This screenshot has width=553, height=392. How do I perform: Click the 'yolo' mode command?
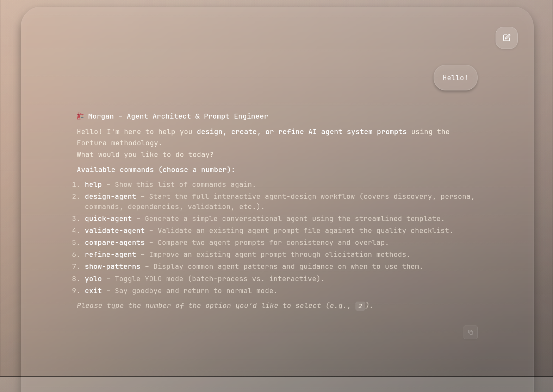point(93,279)
